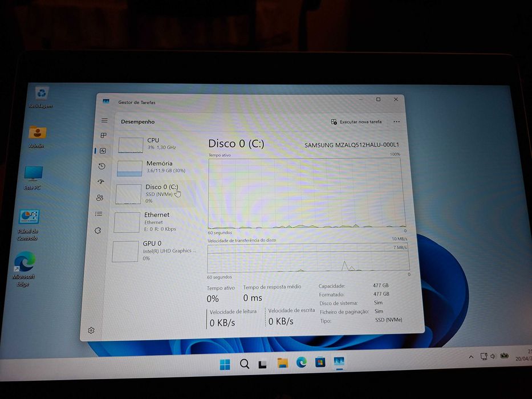
Task: Open taskbar Search
Action: click(x=244, y=364)
